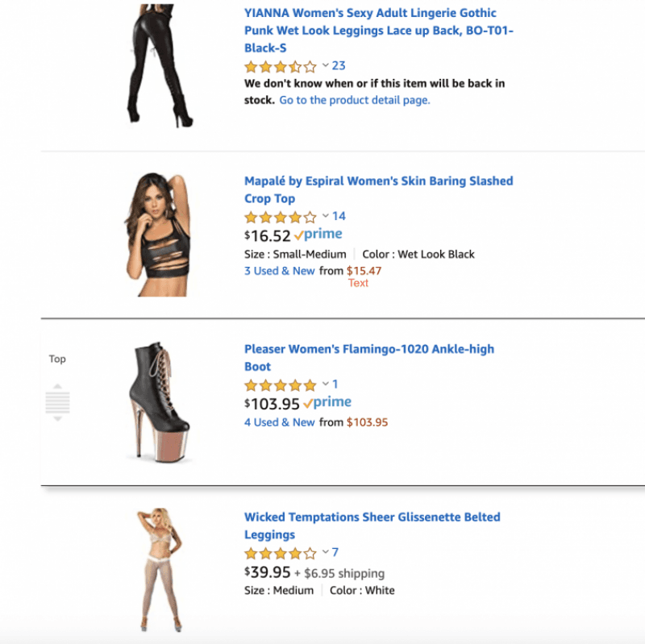Expand the rating breakdown arrow for YIANNA leggings
The height and width of the screenshot is (644, 645).
tap(326, 65)
